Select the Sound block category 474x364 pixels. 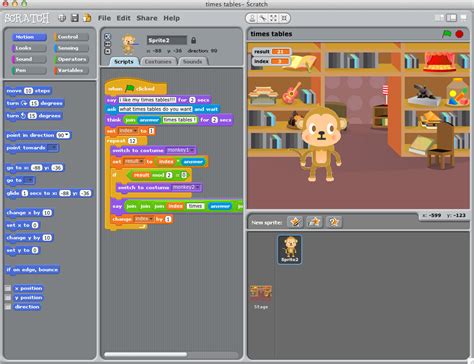point(29,59)
